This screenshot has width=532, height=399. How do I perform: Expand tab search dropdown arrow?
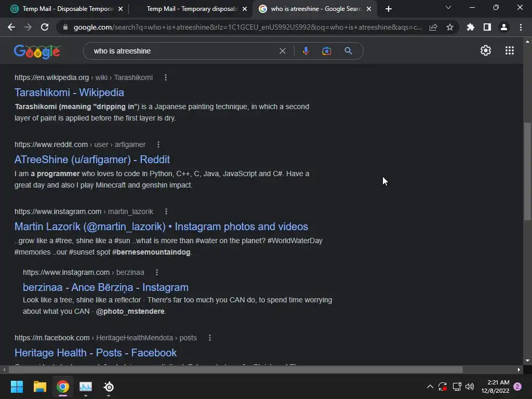pyautogui.click(x=448, y=7)
